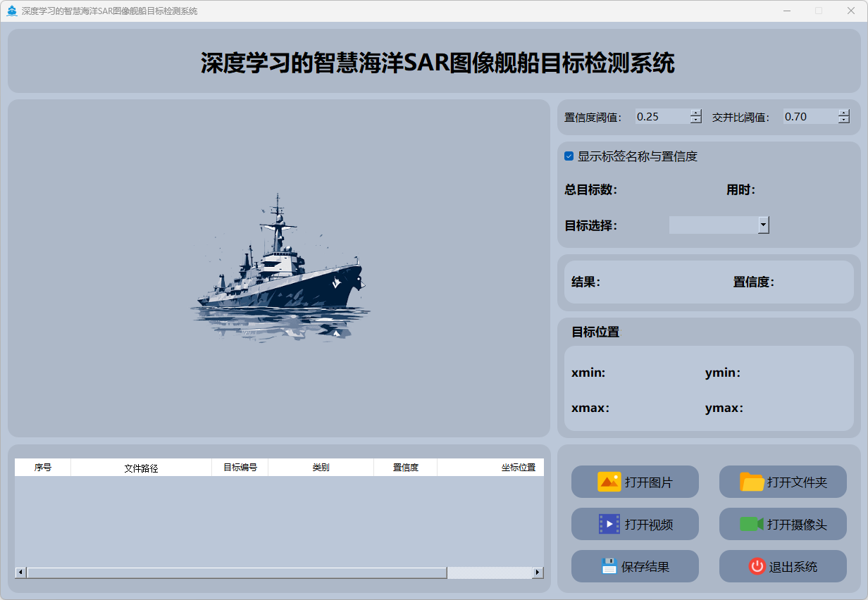
Task: Click the 交并比阈值 value field
Action: pyautogui.click(x=810, y=117)
